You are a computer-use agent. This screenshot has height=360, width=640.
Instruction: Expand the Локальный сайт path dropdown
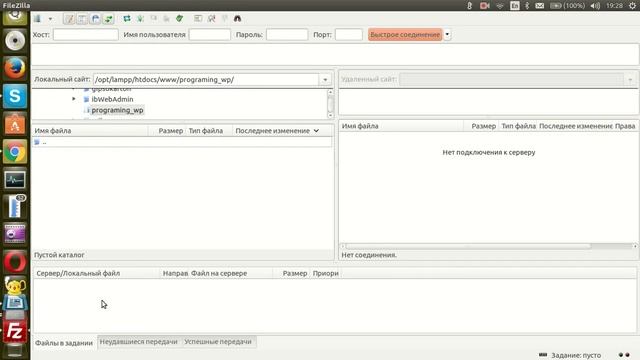click(325, 80)
